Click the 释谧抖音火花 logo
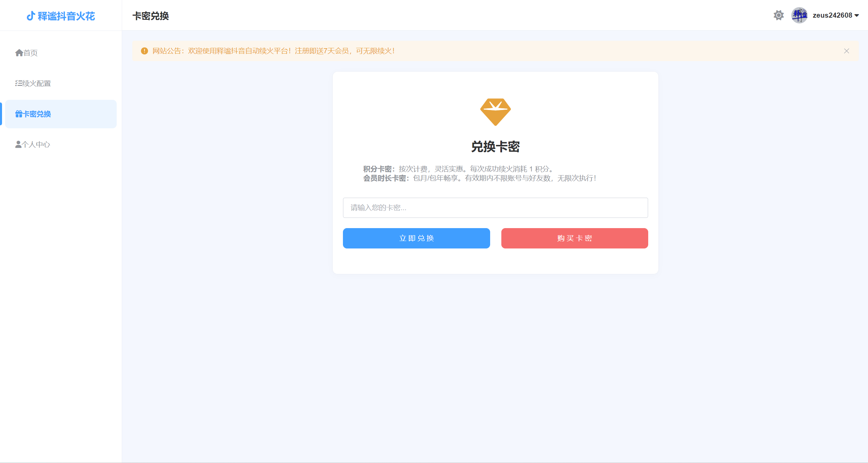The width and height of the screenshot is (868, 463). [x=61, y=16]
